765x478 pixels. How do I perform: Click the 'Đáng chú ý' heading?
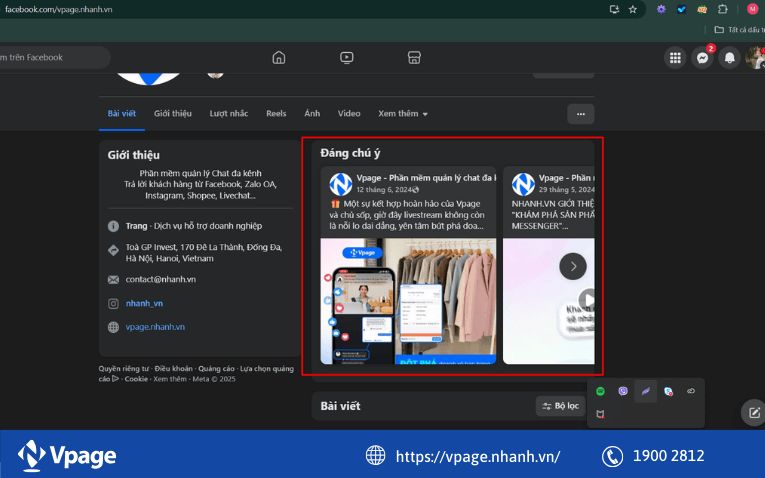click(x=350, y=153)
